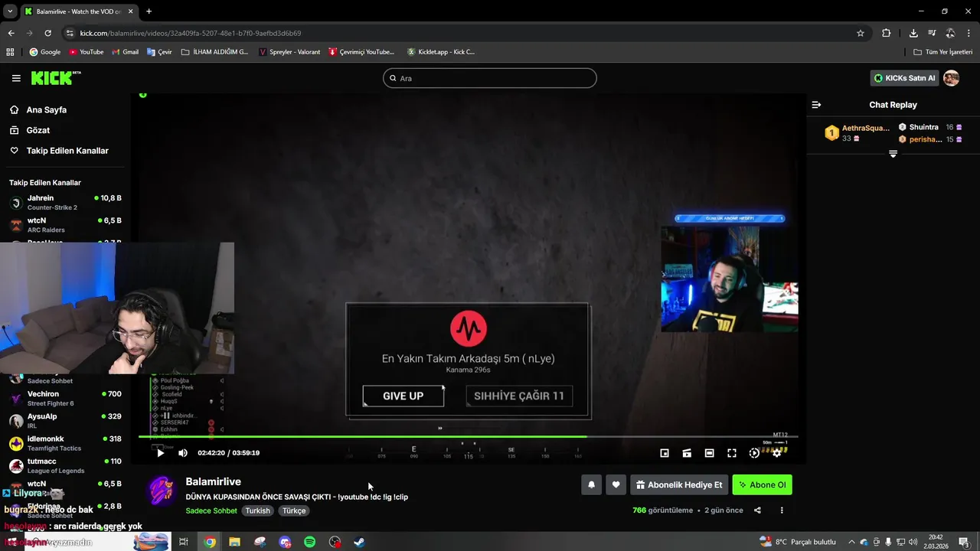Toggle theater mode
This screenshot has width=980, height=551.
pyautogui.click(x=709, y=453)
